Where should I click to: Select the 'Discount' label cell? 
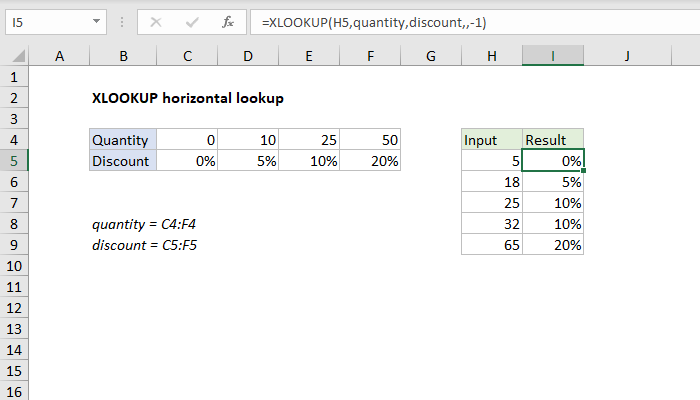click(x=123, y=161)
